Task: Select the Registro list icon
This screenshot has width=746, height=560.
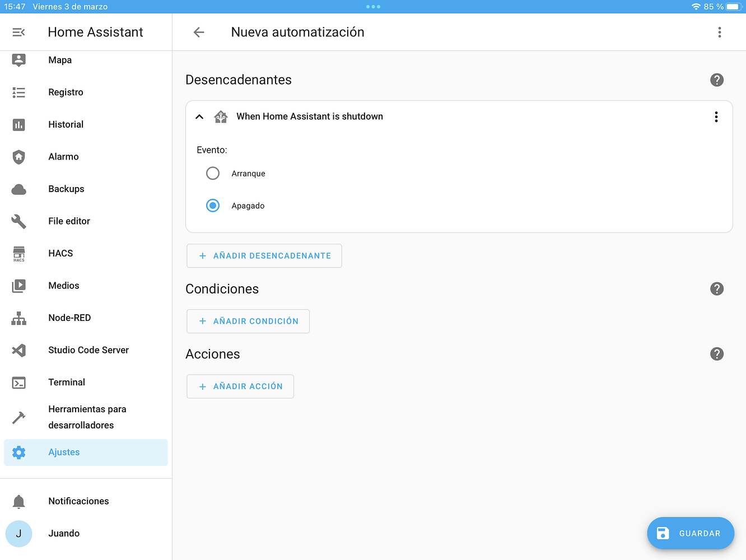Action: 18,92
